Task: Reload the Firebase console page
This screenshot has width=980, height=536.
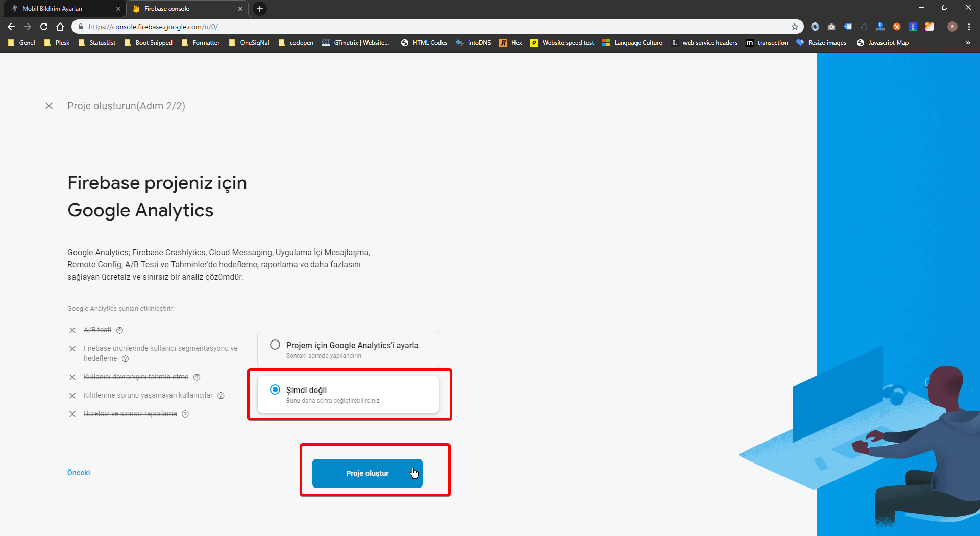Action: click(x=44, y=27)
